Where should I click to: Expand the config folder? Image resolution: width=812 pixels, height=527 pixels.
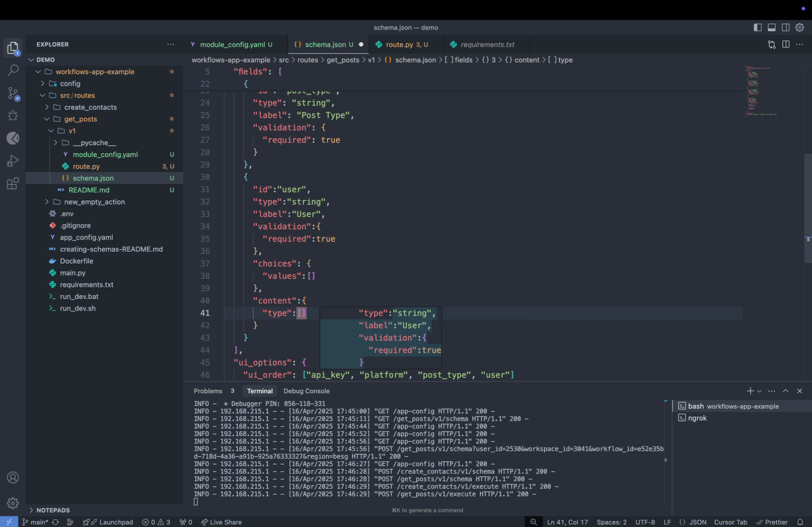(70, 84)
